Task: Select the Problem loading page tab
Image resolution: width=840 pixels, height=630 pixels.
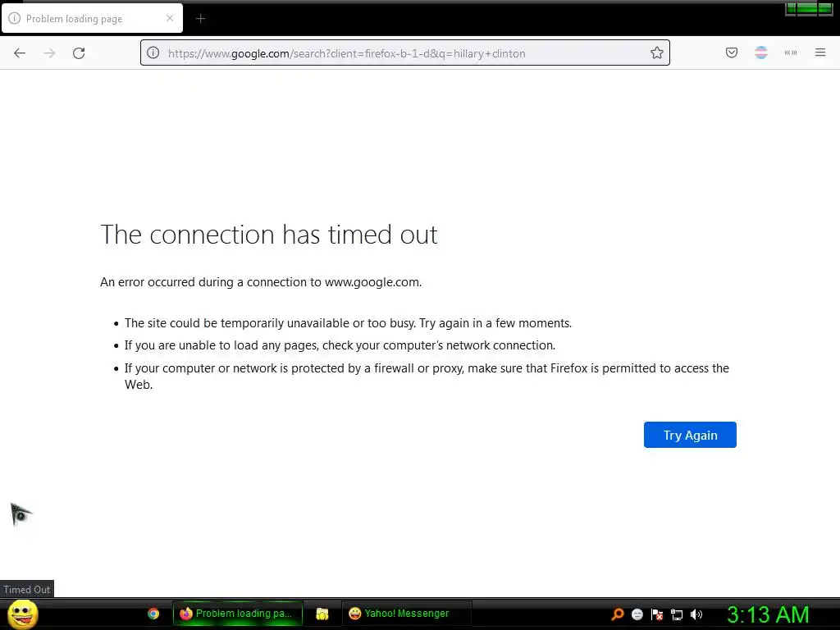Action: 92,18
